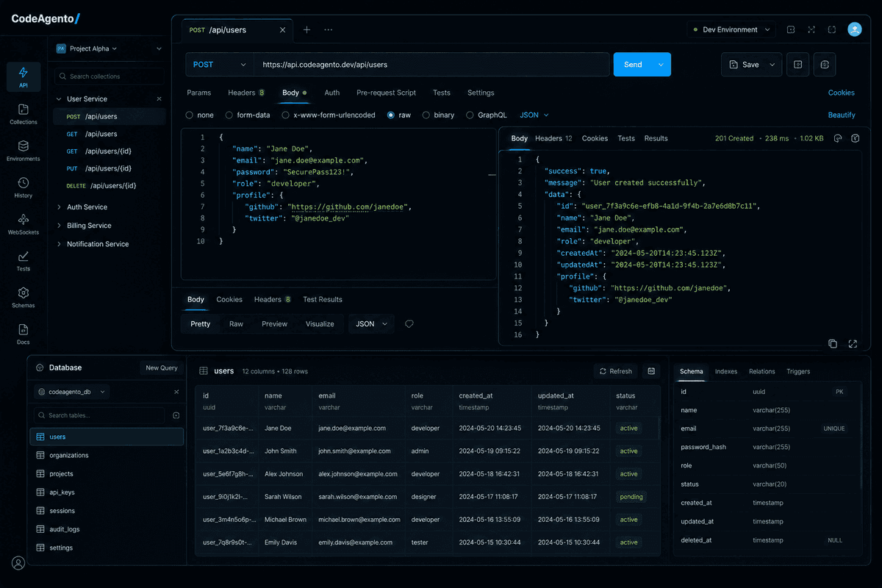Click the layout panel icon beside Dev Environment
Screen dimensions: 882x588
point(791,30)
